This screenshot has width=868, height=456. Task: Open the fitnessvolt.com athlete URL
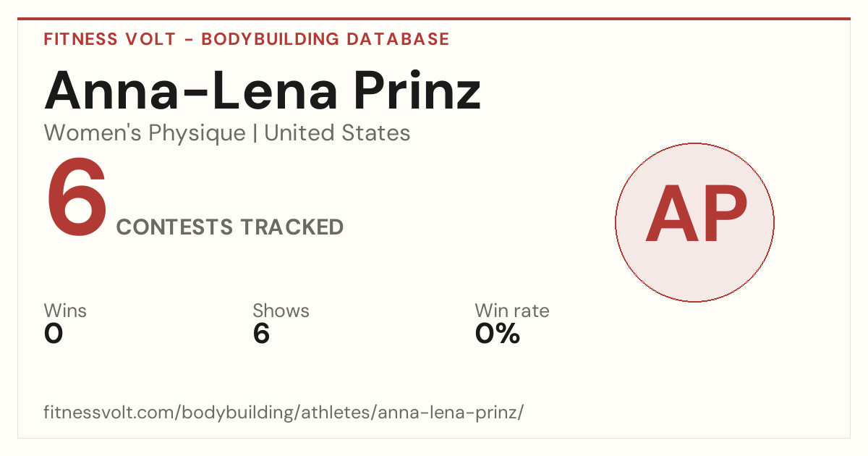pos(284,413)
